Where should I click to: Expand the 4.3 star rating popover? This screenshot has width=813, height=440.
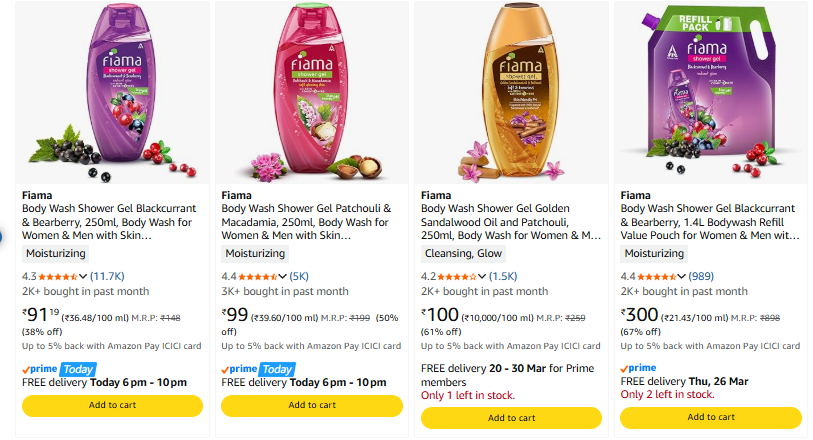(x=83, y=276)
